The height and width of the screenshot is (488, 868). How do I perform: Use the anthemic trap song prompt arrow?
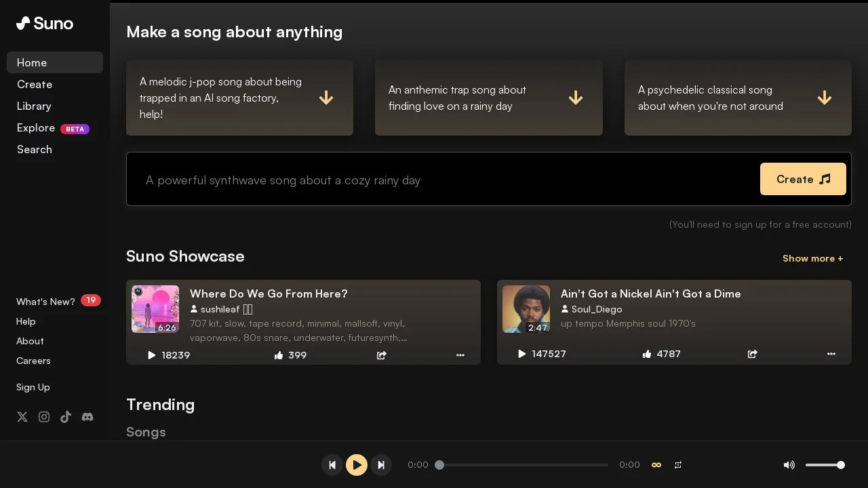576,98
